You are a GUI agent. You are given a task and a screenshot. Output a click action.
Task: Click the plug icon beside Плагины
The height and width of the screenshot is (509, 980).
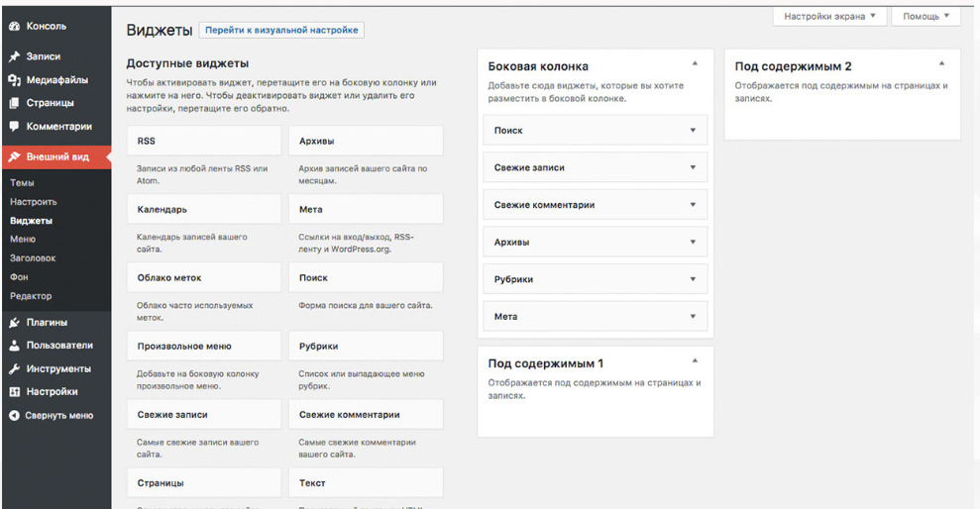tap(15, 322)
